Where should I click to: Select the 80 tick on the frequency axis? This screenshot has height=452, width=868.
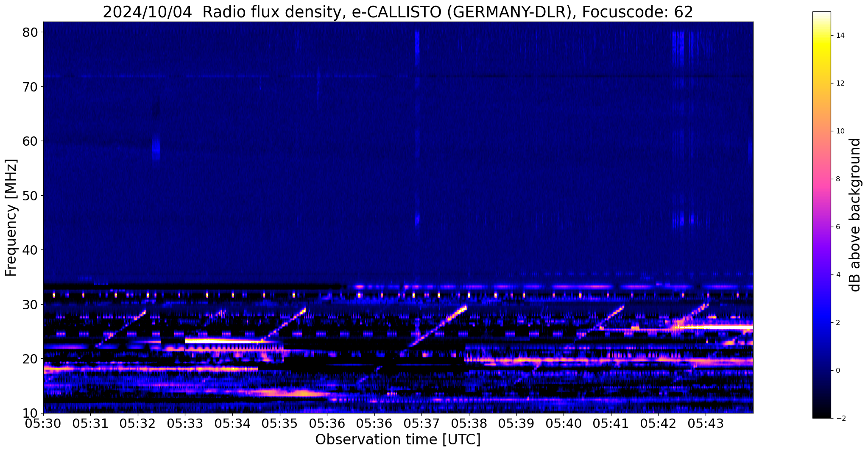(30, 33)
